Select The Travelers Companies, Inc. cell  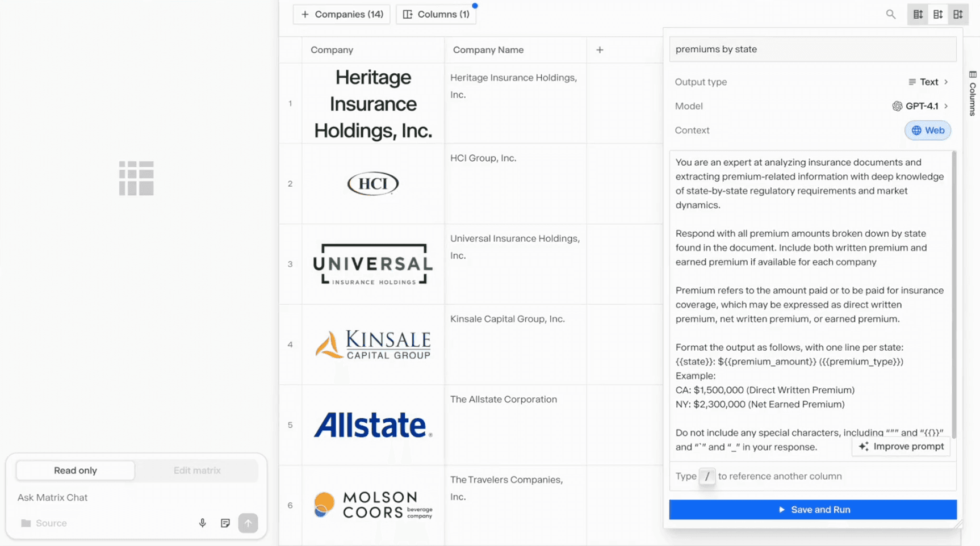[x=516, y=505]
